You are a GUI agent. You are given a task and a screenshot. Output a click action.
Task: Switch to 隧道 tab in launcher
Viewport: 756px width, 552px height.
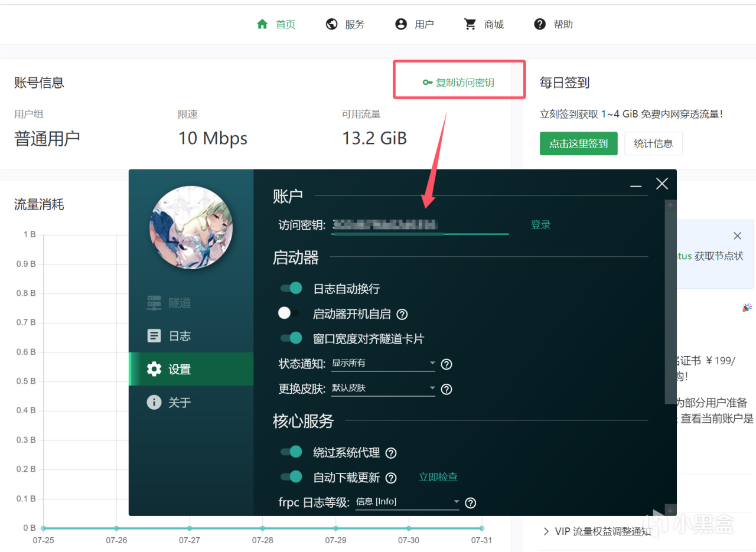[191, 303]
